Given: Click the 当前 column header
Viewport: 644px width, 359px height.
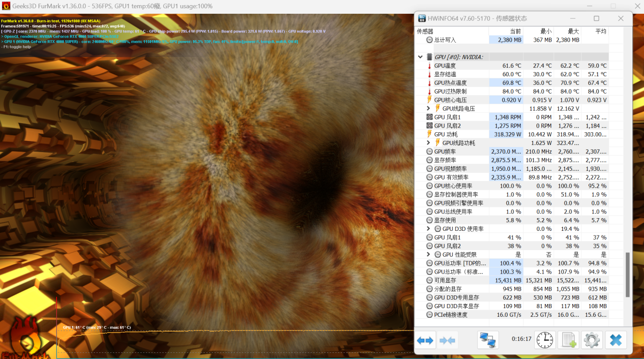Looking at the screenshot, I should [515, 31].
